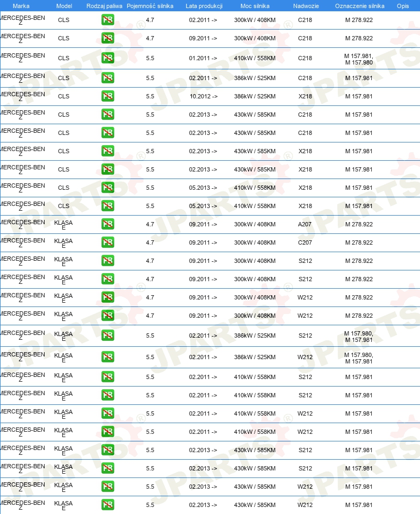Click the Marka column header
This screenshot has height=514, width=420.
tap(21, 6)
